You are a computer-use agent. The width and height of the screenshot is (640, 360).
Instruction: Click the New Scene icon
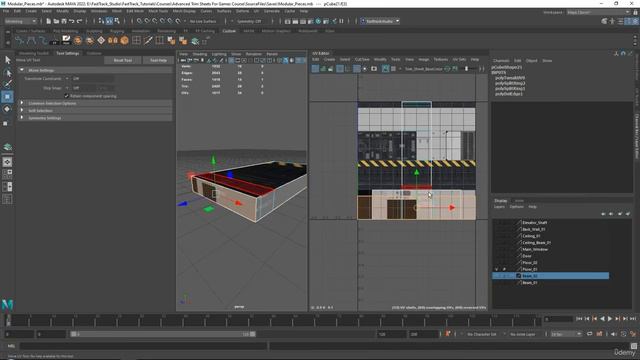pos(49,21)
